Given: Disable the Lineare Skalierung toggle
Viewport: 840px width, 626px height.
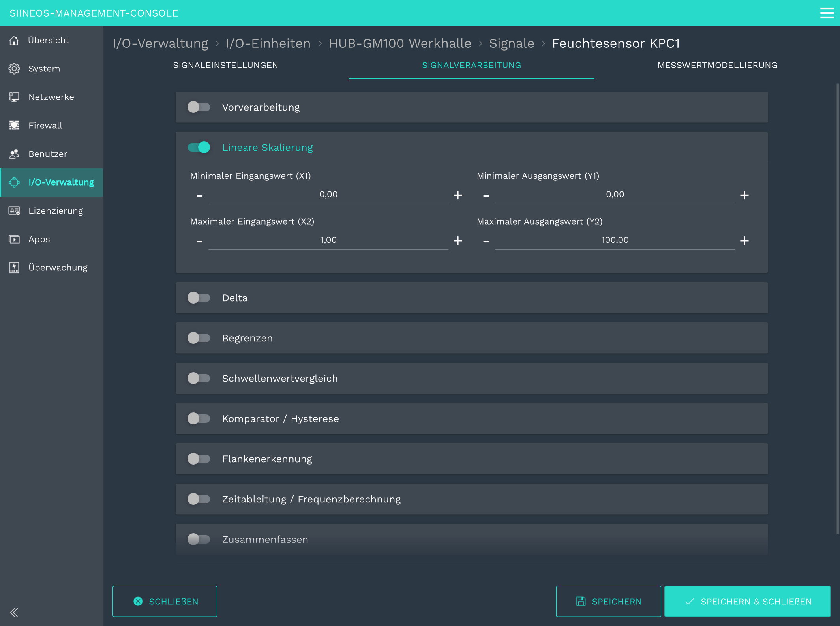Looking at the screenshot, I should pos(199,147).
